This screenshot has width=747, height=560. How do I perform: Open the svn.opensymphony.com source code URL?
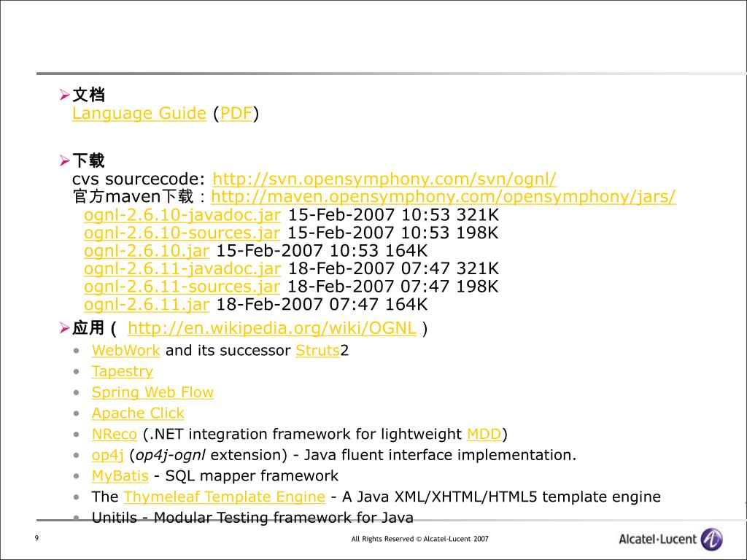(384, 179)
